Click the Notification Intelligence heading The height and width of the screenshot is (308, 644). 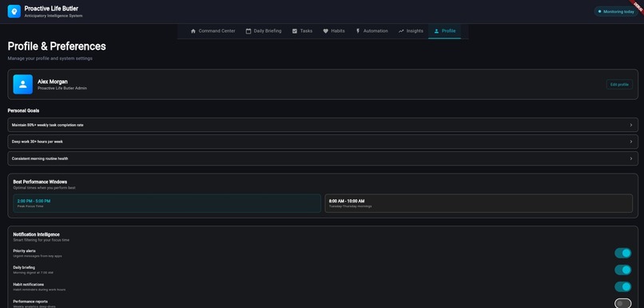(x=36, y=234)
